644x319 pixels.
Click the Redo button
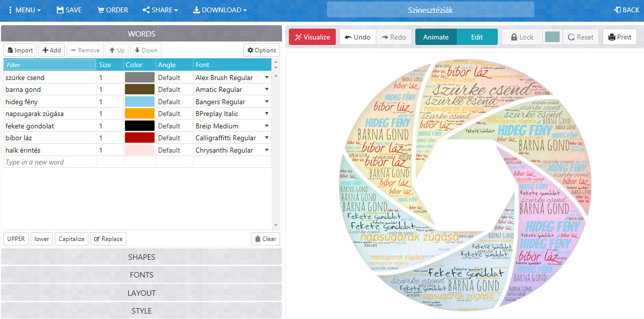pyautogui.click(x=394, y=37)
